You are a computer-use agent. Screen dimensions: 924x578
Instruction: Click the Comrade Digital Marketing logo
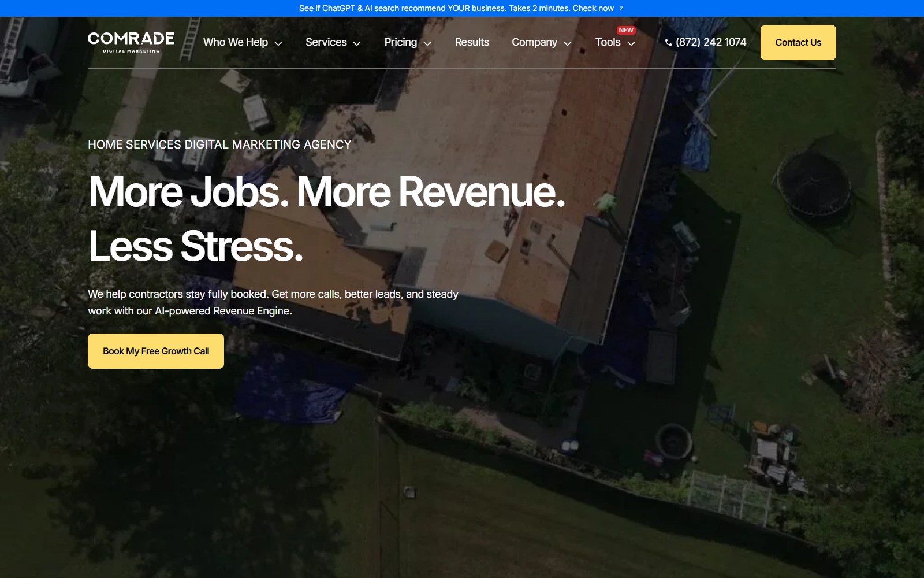[x=131, y=42]
